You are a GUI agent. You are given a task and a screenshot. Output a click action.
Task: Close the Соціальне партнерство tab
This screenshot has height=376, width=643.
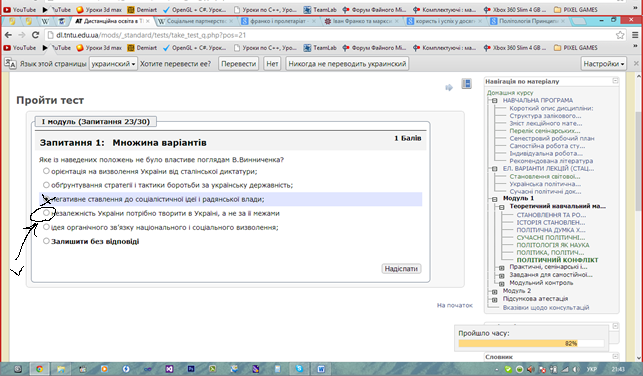[231, 21]
